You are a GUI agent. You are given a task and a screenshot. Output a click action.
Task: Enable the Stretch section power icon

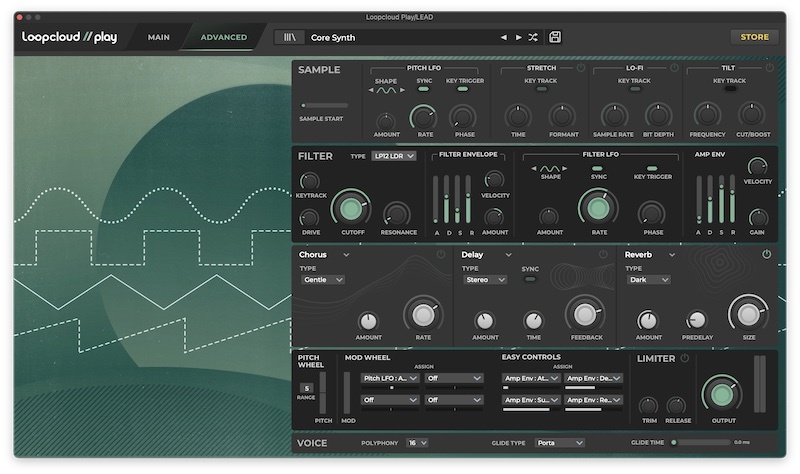[581, 68]
